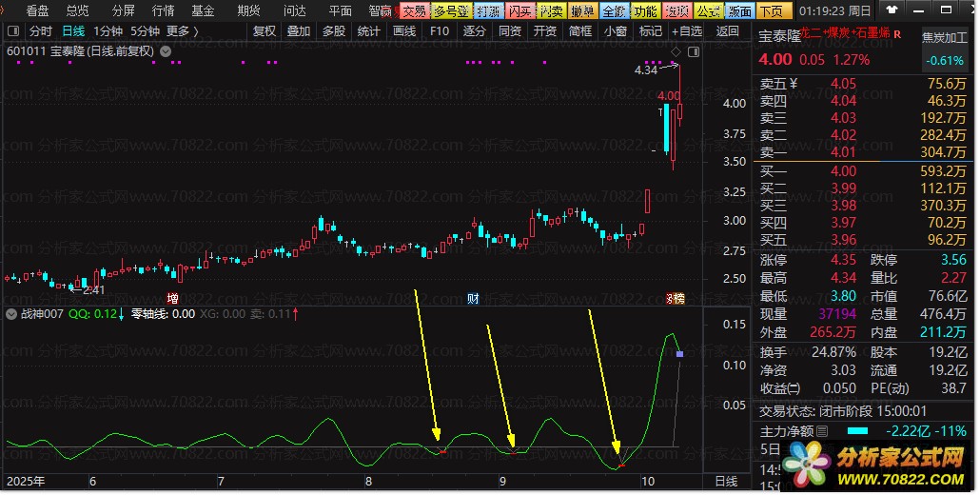This screenshot has width=980, height=495.
Task: Click the 交易 trade button
Action: (415, 10)
